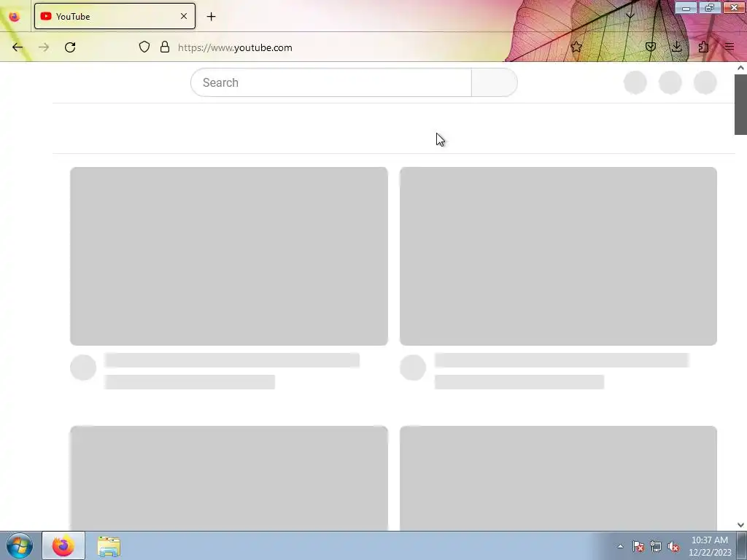Click the first top-left video thumbnail placeholder
The image size is (747, 560).
[228, 256]
